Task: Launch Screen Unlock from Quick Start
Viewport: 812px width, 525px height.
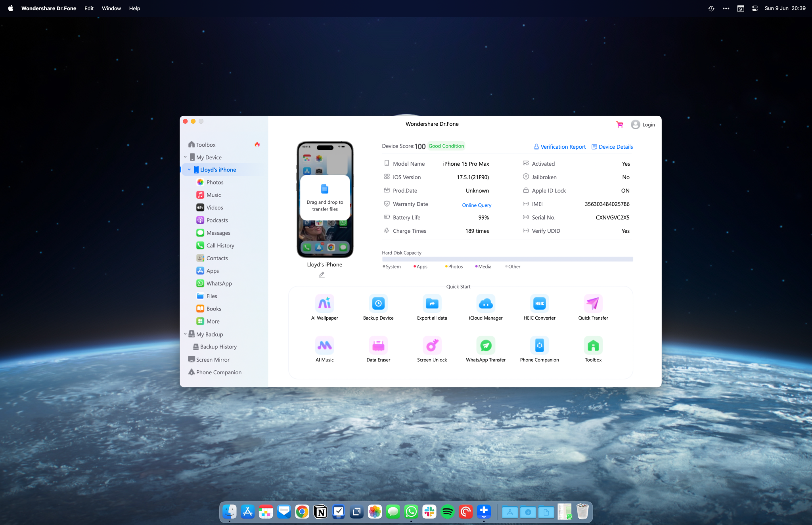Action: 432,349
